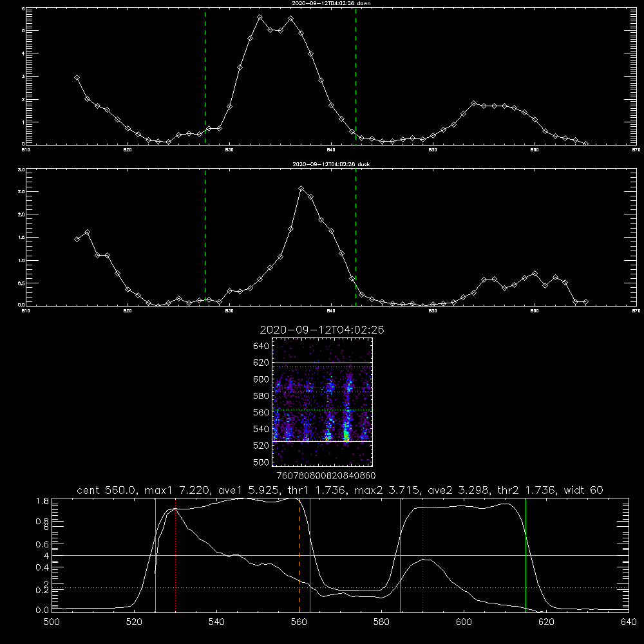Click the 'max1 7.220' value
644x644 pixels.
tap(178, 490)
